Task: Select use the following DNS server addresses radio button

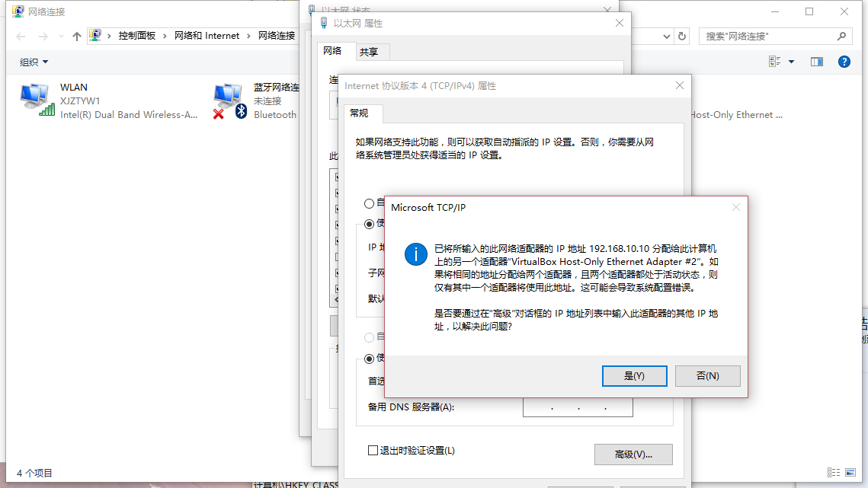Action: coord(370,359)
